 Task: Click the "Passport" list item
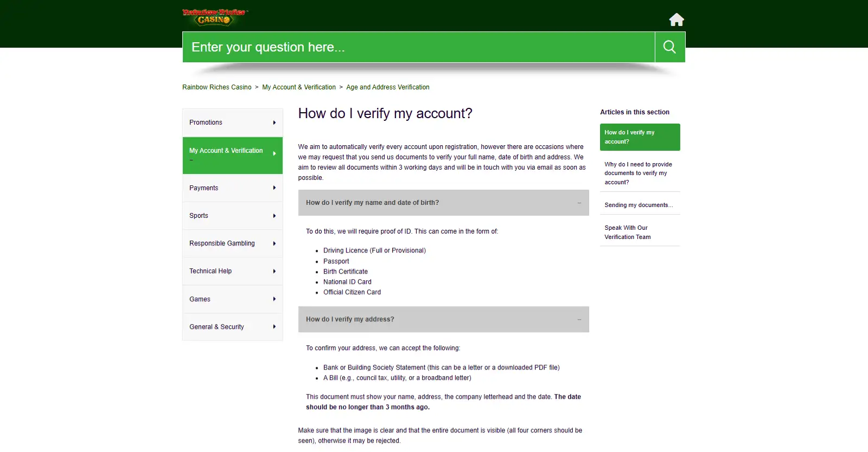[x=336, y=261]
